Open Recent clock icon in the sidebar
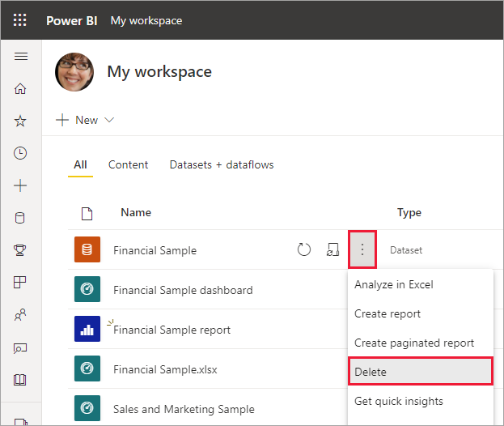This screenshot has width=504, height=426. (21, 153)
